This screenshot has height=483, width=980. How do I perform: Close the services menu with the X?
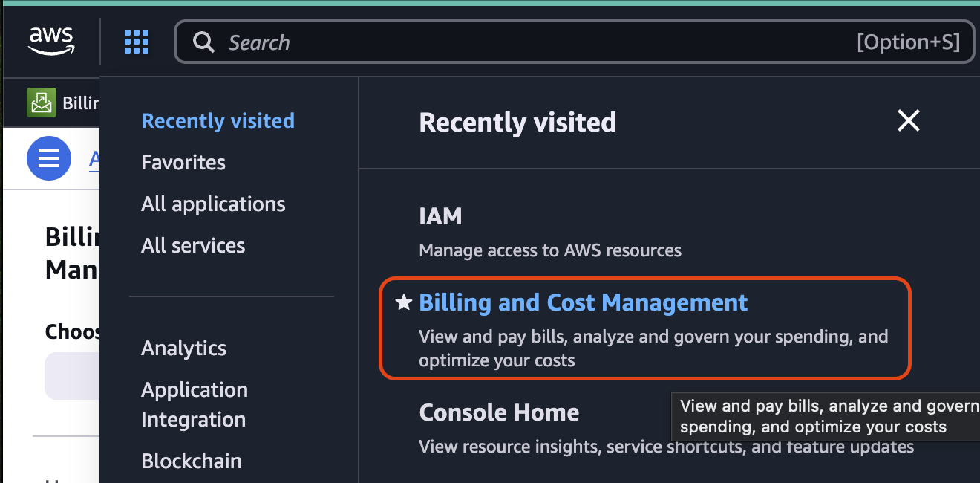[908, 120]
